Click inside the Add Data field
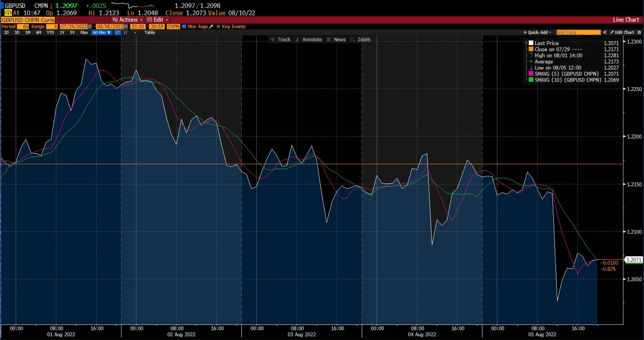The width and height of the screenshot is (644, 340). click(578, 33)
